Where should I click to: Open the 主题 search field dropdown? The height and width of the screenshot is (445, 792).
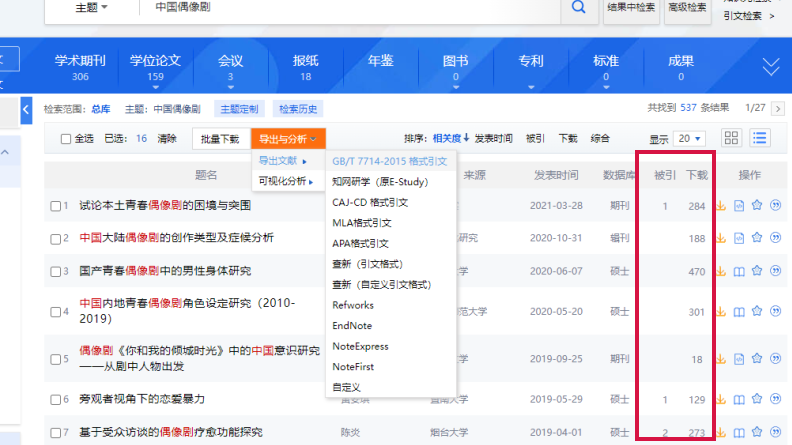91,8
